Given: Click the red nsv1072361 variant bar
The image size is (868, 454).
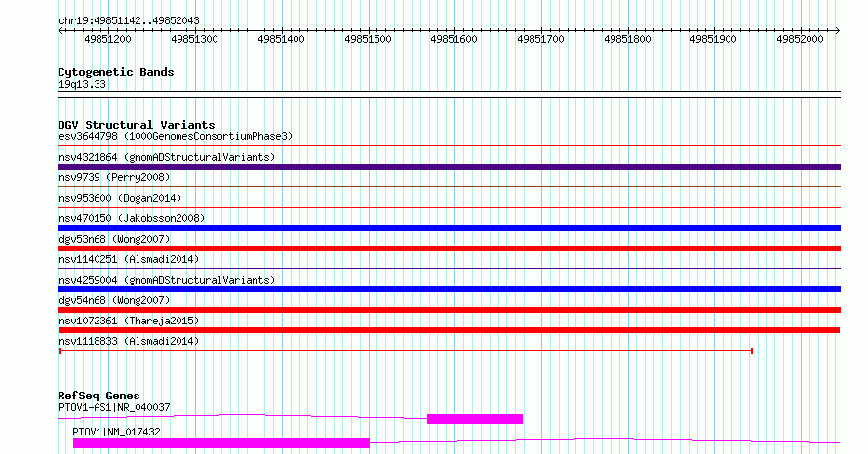Looking at the screenshot, I should pyautogui.click(x=449, y=330).
